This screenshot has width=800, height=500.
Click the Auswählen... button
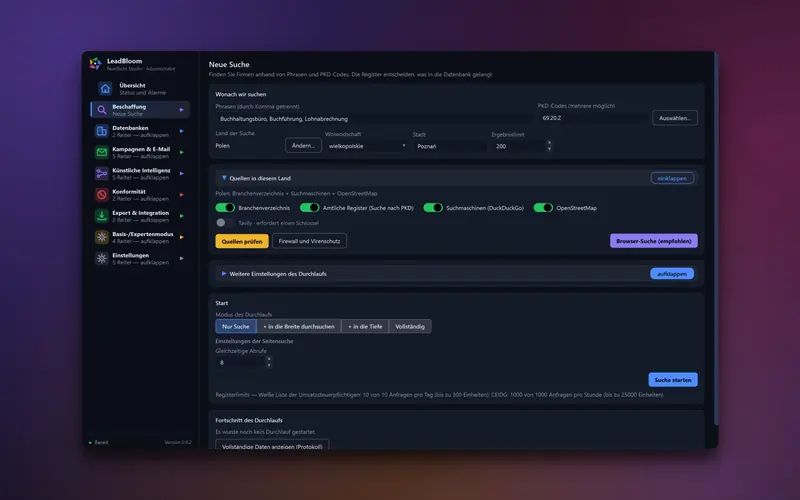(674, 118)
